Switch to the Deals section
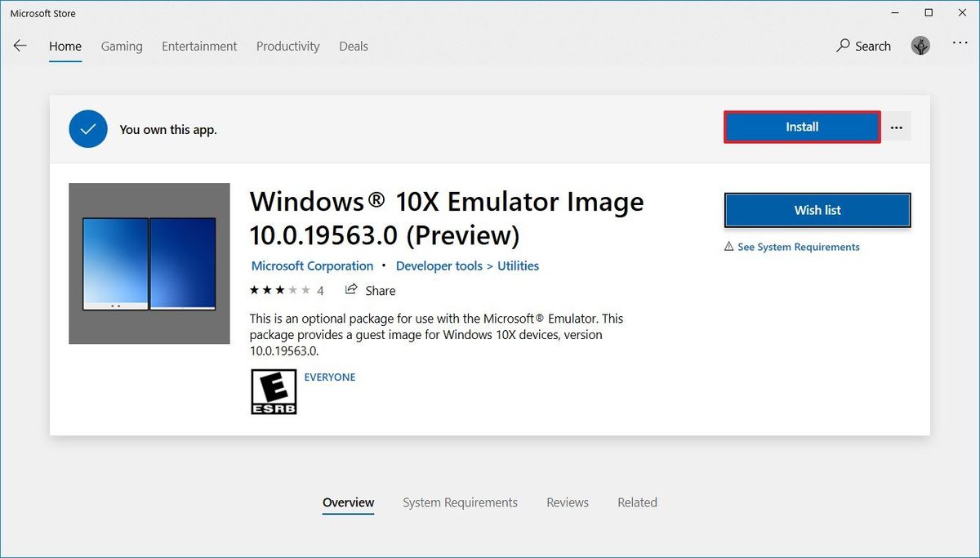Screen dimensions: 980x558 click(353, 46)
